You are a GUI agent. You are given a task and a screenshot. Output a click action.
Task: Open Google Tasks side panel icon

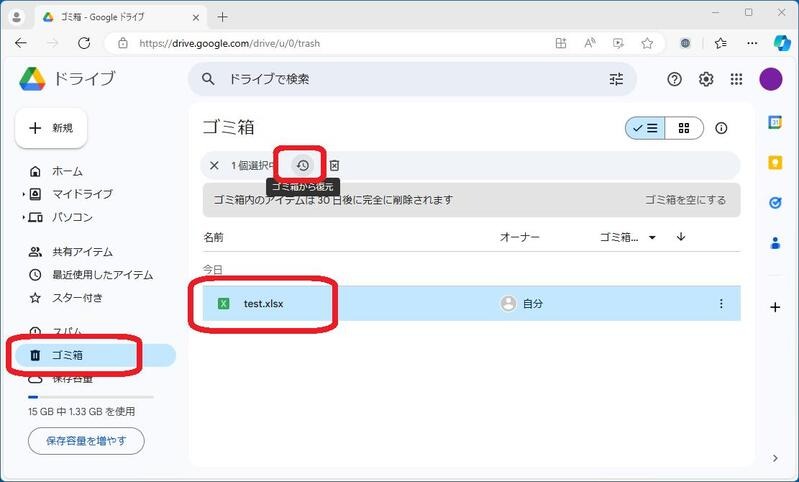(775, 203)
